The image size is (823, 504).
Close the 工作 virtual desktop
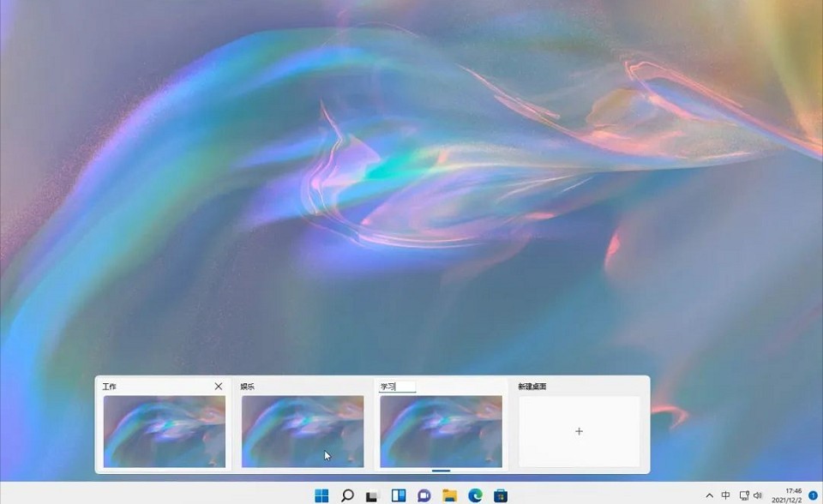point(219,387)
